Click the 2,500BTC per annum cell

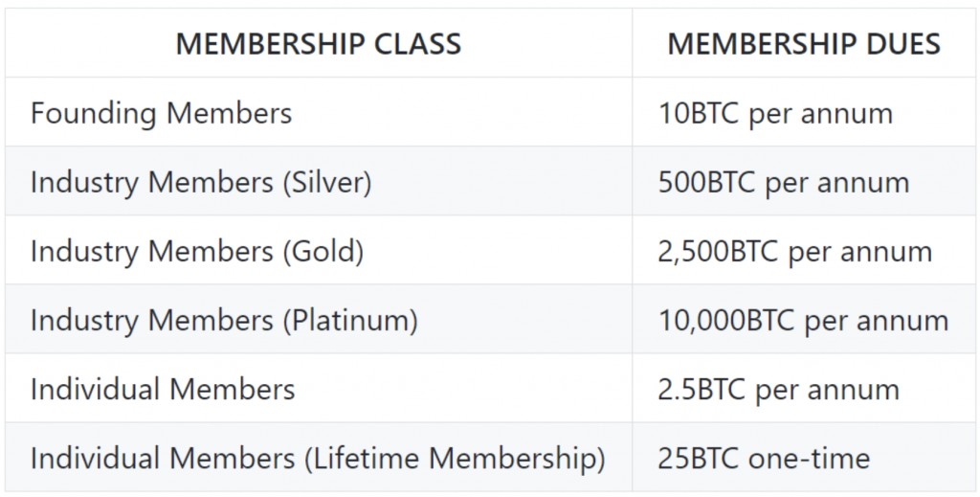[x=794, y=251]
